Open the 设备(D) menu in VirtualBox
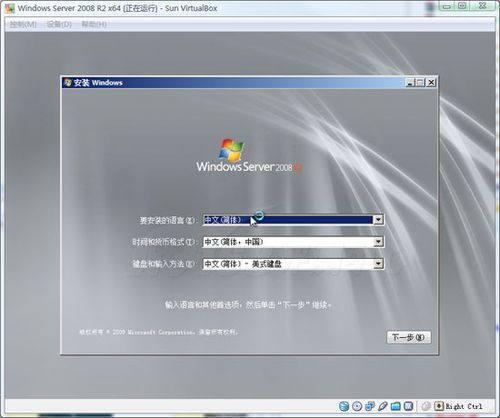500x418 pixels. pyautogui.click(x=59, y=24)
